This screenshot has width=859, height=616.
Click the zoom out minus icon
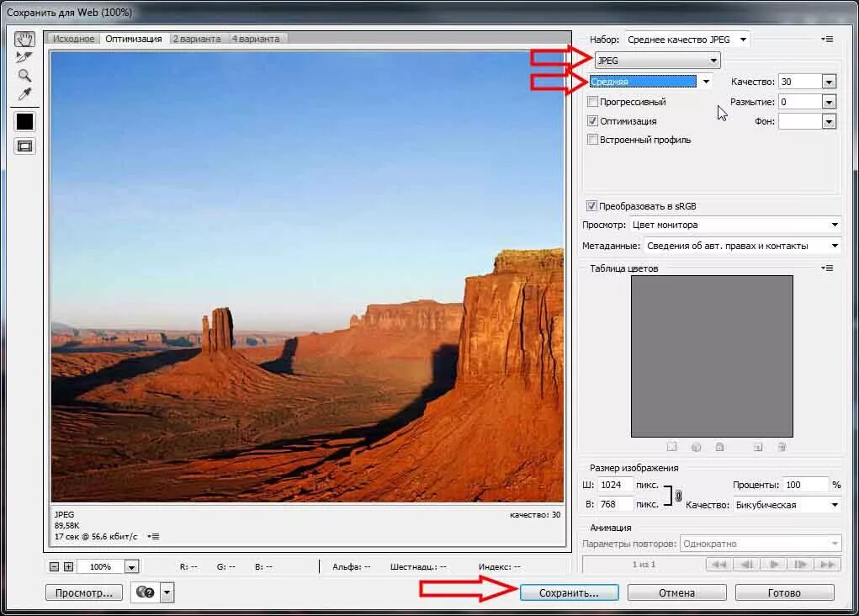tap(54, 566)
